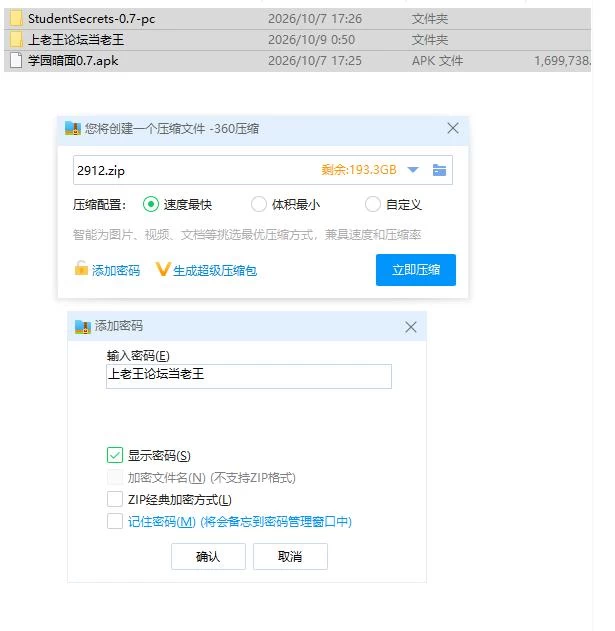
Task: Enable 记住密码(M) checkbox
Action: click(115, 522)
